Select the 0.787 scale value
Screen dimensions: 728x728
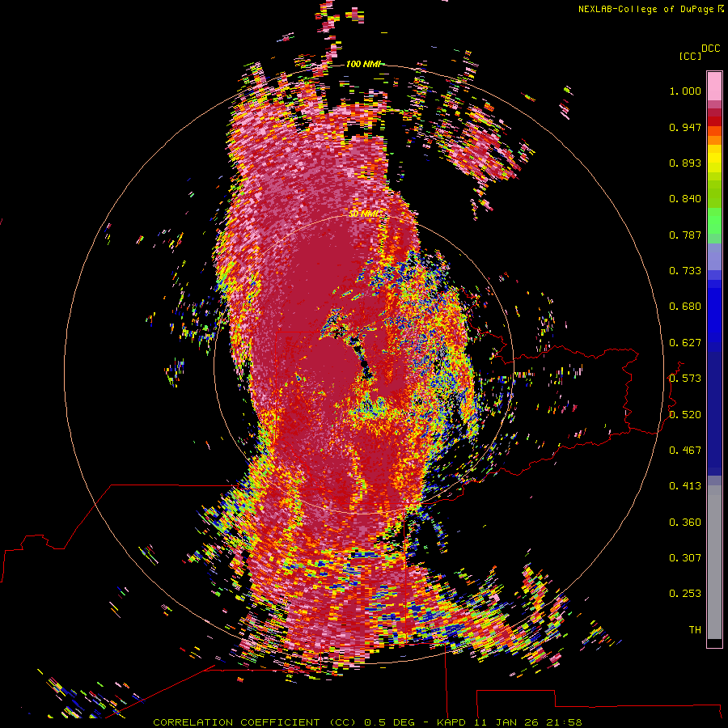coord(685,235)
